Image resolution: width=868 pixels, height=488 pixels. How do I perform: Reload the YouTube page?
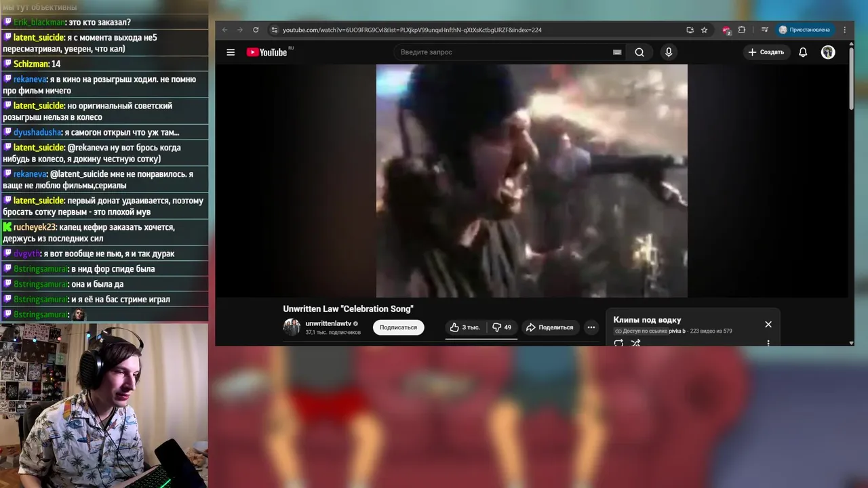[x=256, y=30]
